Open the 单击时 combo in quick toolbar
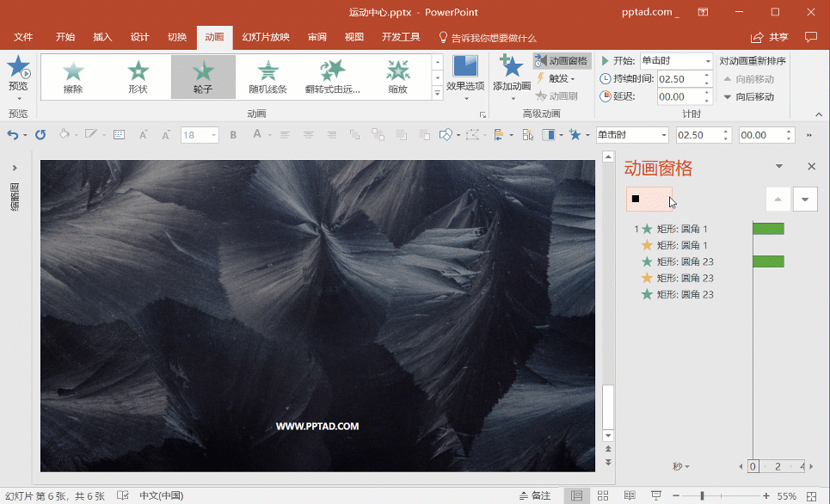 coord(632,135)
